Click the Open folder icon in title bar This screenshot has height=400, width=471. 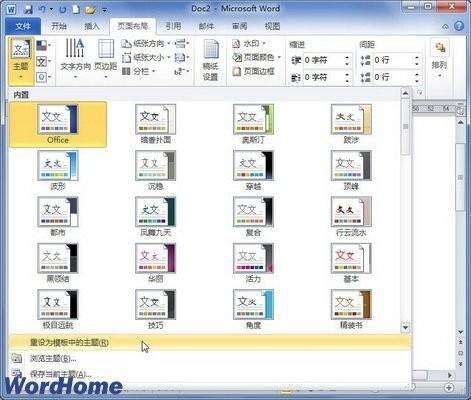tap(90, 10)
